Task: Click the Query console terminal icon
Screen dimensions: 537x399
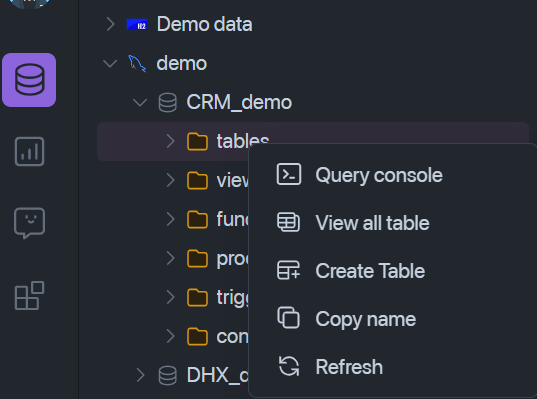Action: point(289,174)
